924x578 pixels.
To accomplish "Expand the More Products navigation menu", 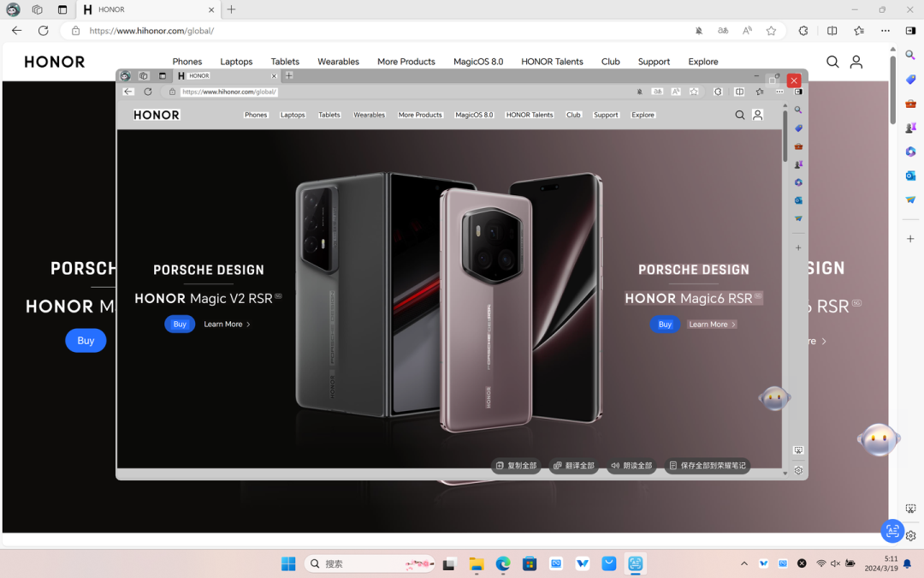I will [406, 62].
